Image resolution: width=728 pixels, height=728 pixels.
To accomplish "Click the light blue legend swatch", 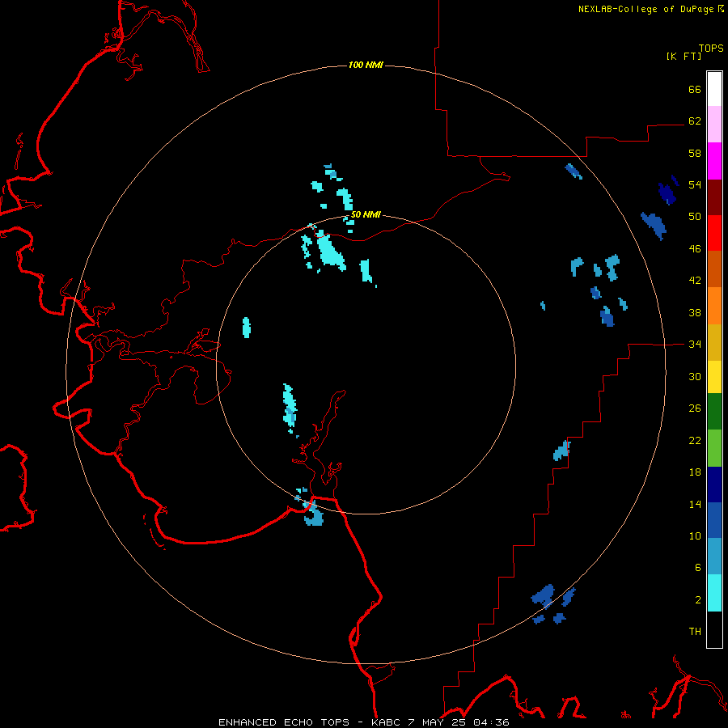I will [714, 557].
